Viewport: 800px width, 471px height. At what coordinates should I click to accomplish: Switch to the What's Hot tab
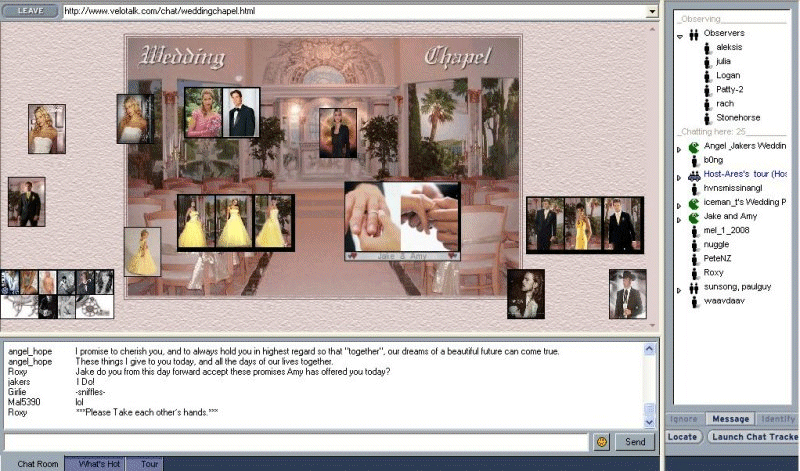[99, 464]
